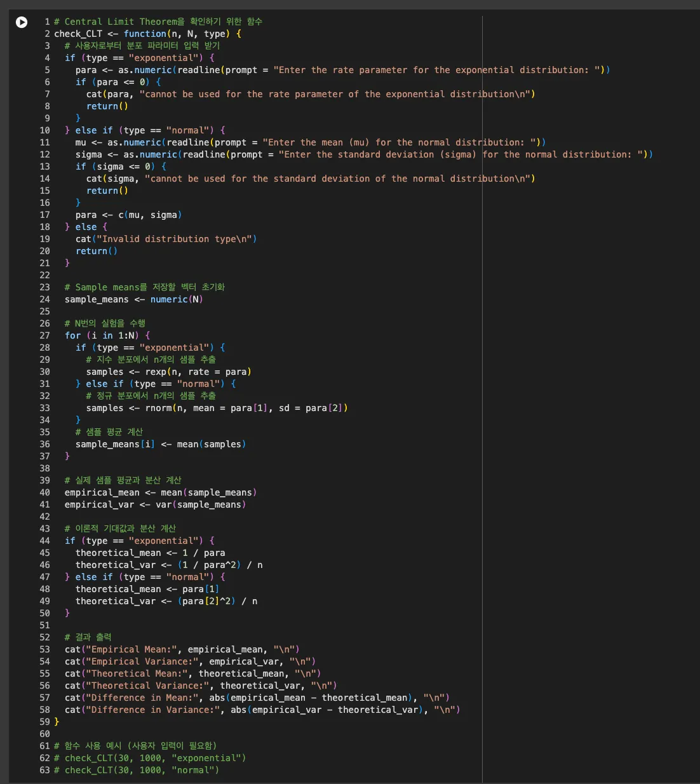Click the sample_means[i] assignment on line 36
The width and height of the screenshot is (700, 784).
[160, 444]
